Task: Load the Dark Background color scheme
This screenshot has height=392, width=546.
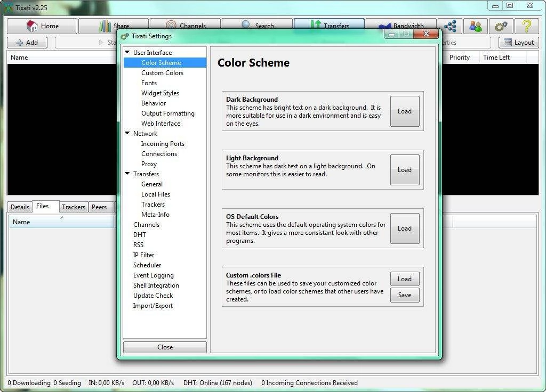Action: click(405, 111)
